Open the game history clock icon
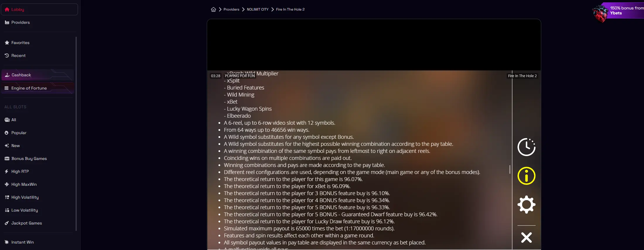 (526, 147)
